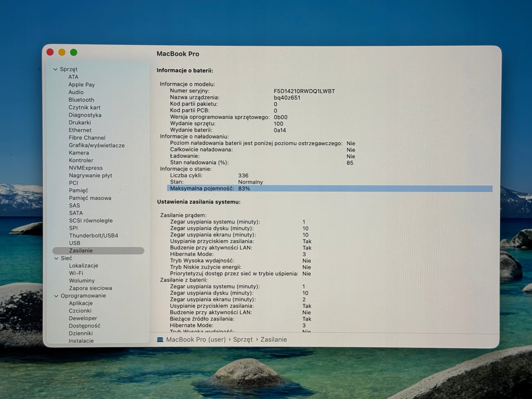Screen dimensions: 532x399
Task: Show Pamięć information
Action: [79, 191]
